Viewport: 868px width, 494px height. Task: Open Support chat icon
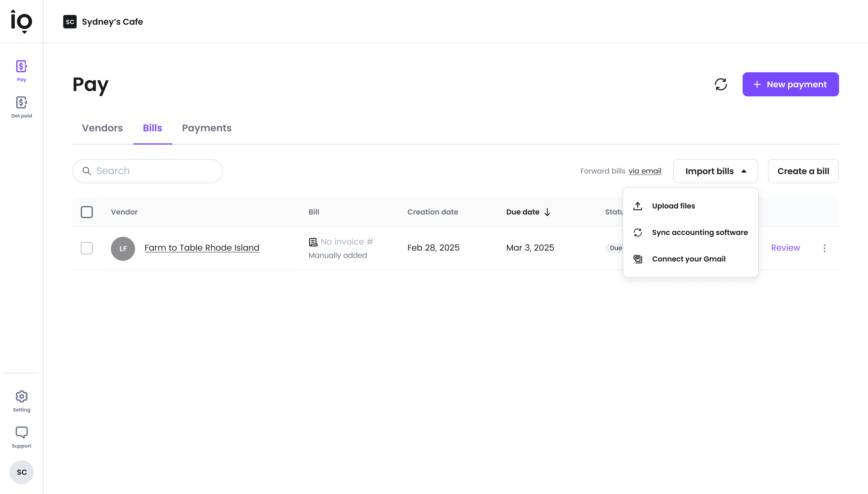pyautogui.click(x=21, y=437)
